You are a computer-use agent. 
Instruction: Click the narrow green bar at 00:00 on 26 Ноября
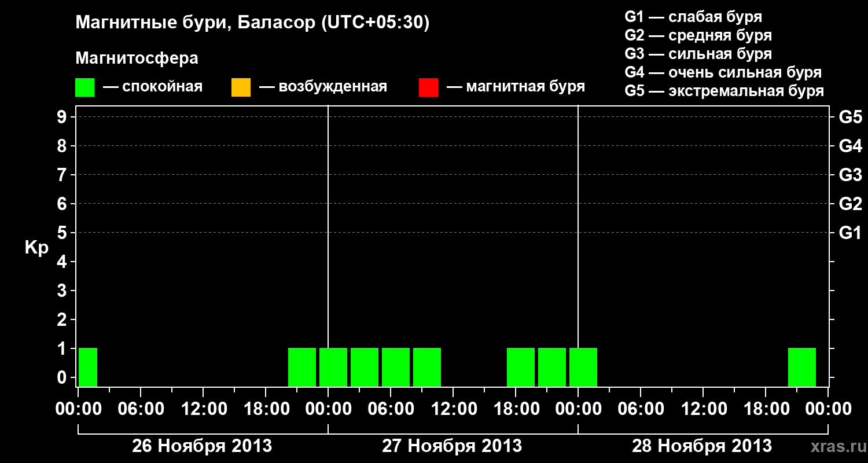coord(88,367)
